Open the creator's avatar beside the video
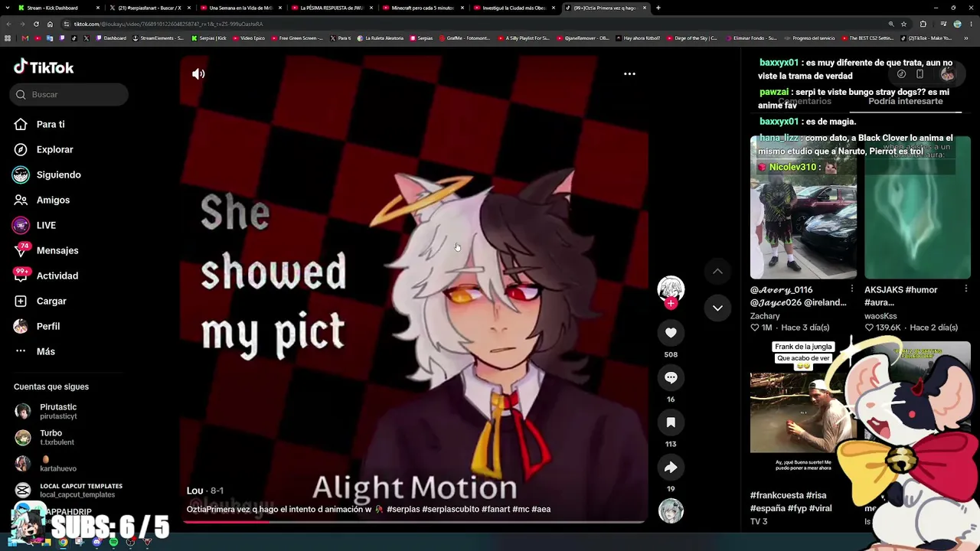980x551 pixels. point(671,288)
